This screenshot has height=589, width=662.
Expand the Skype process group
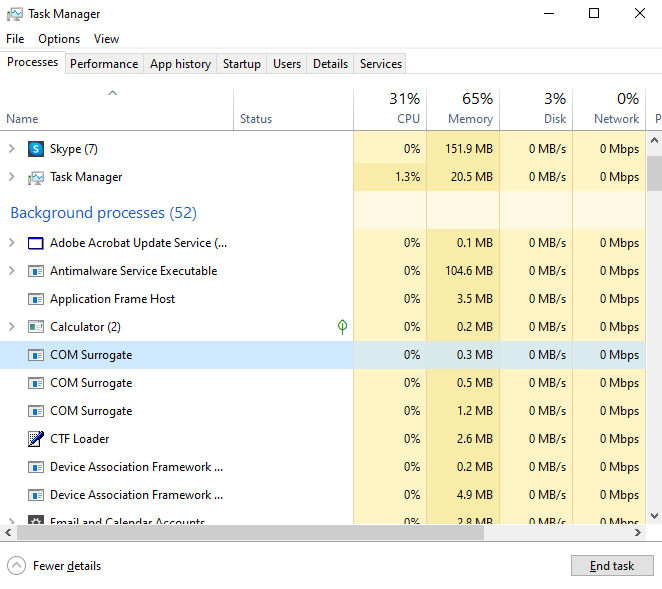12,149
